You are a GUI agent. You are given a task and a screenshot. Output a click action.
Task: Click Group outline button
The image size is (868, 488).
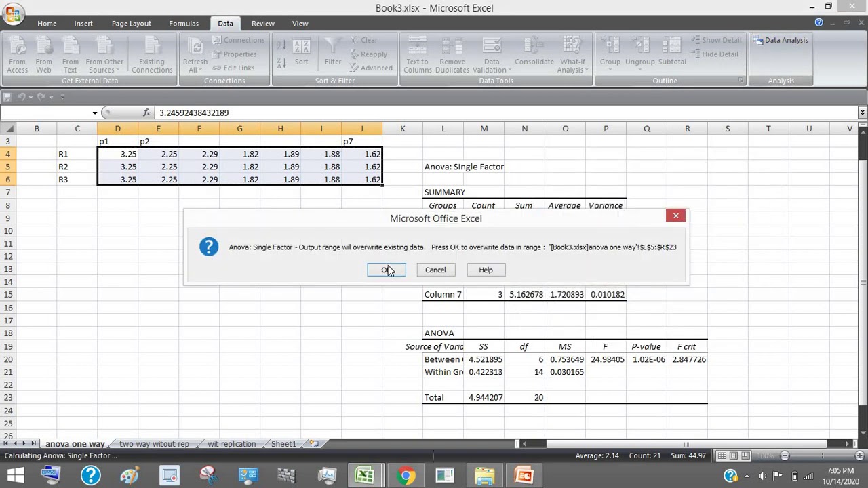click(x=610, y=55)
